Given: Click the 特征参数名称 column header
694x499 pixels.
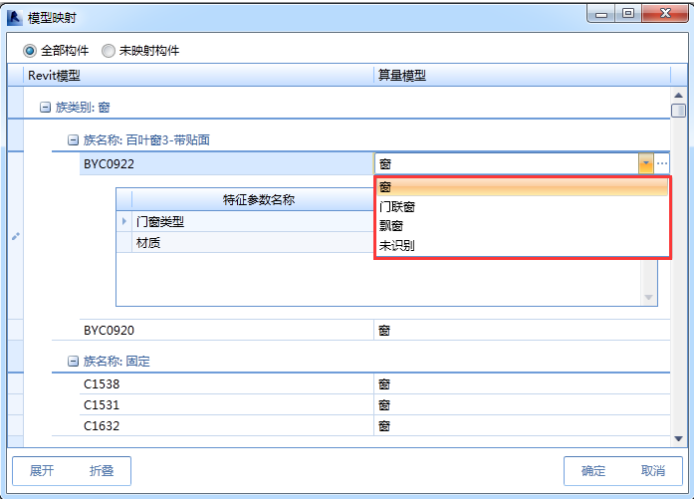Looking at the screenshot, I should pyautogui.click(x=253, y=200).
